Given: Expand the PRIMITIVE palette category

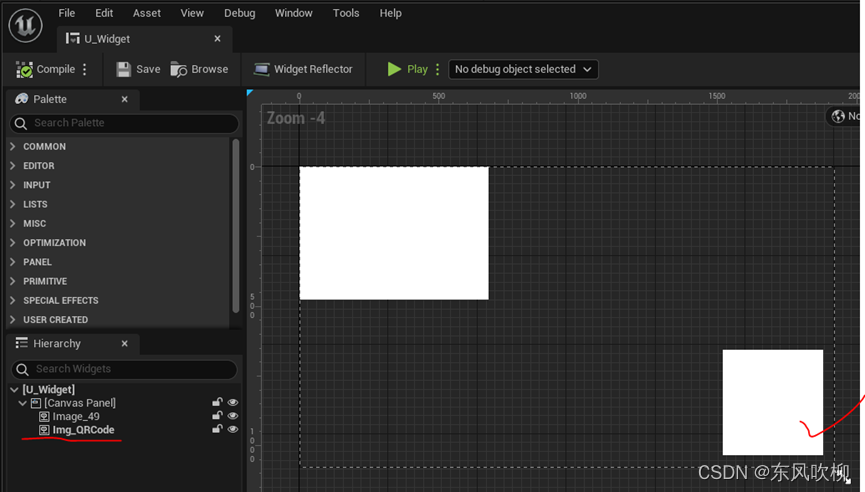Looking at the screenshot, I should [x=12, y=281].
